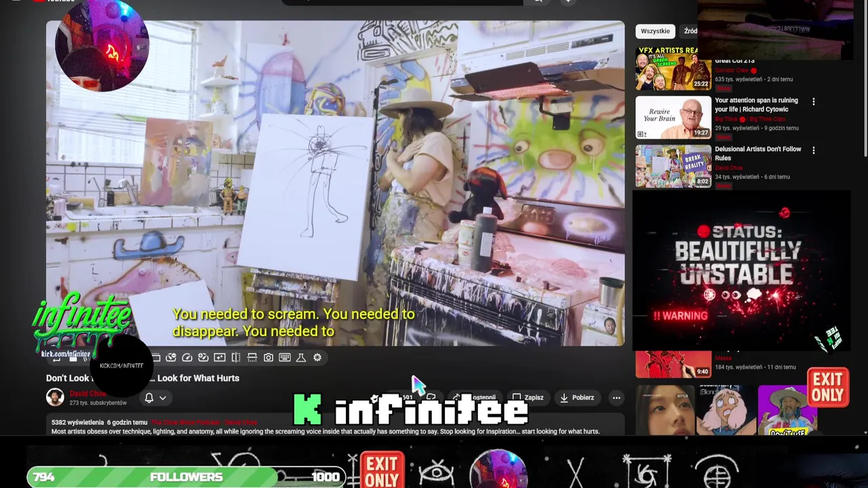Click the flask custom script icon
868x488 pixels.
pyautogui.click(x=301, y=357)
